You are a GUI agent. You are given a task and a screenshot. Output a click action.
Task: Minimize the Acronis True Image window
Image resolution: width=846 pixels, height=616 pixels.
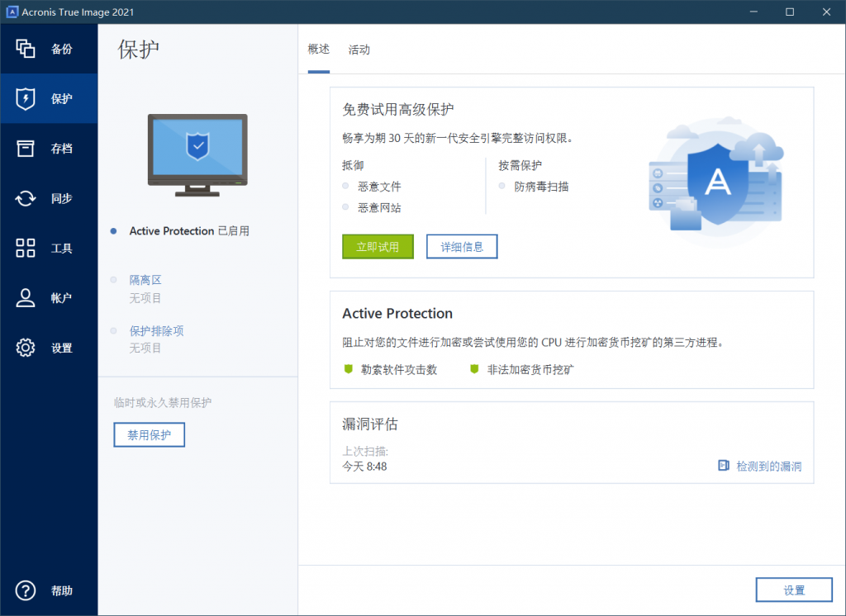(753, 12)
